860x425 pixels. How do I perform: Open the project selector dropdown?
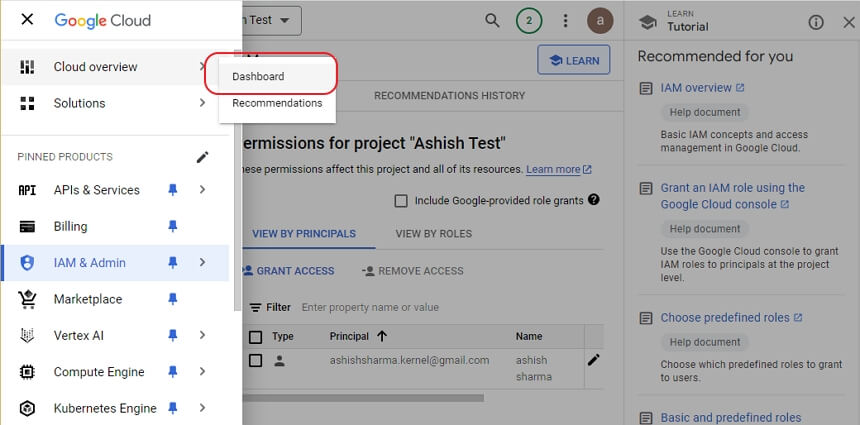click(x=271, y=21)
